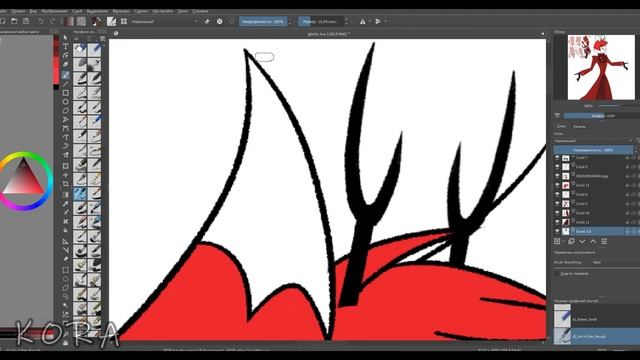This screenshot has height=360, width=640.
Task: Adjust brush opacity slider in toolbar
Action: pyautogui.click(x=263, y=21)
